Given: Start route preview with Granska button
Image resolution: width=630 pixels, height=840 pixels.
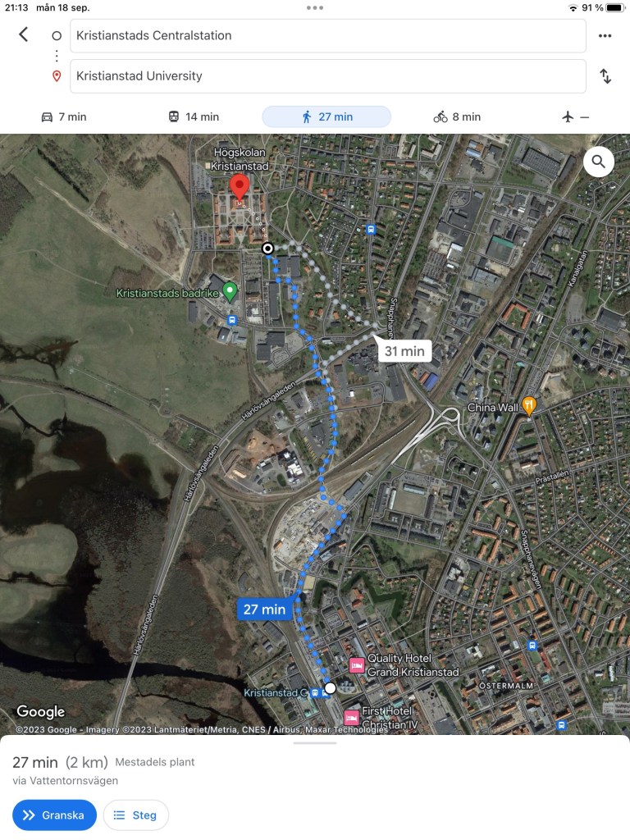Looking at the screenshot, I should 54,815.
